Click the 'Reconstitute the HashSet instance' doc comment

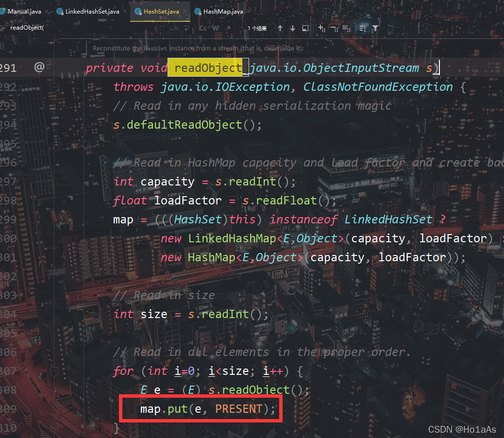[198, 48]
